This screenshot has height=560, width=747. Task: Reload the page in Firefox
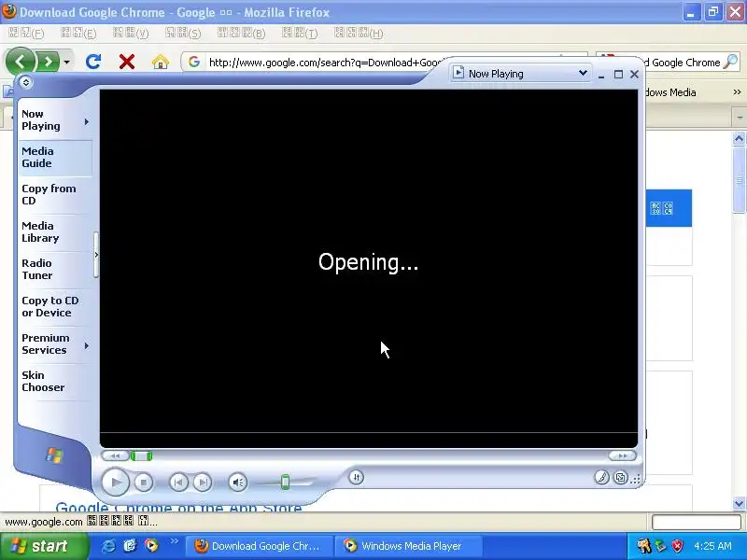click(93, 62)
